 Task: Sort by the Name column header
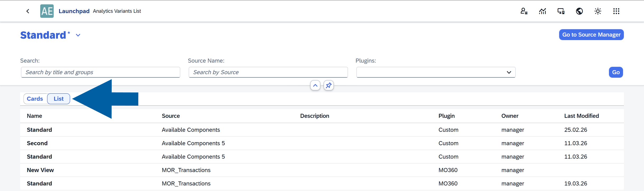tap(34, 116)
